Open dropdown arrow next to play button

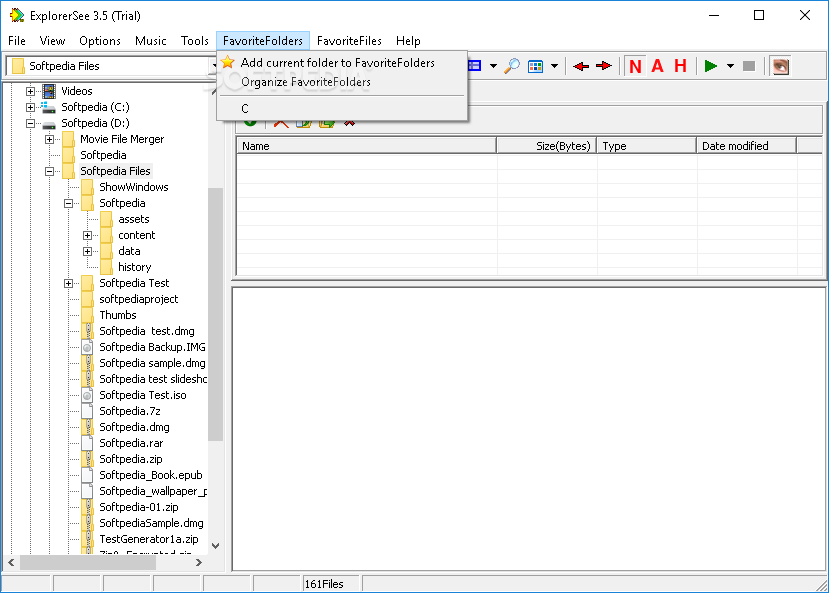730,66
